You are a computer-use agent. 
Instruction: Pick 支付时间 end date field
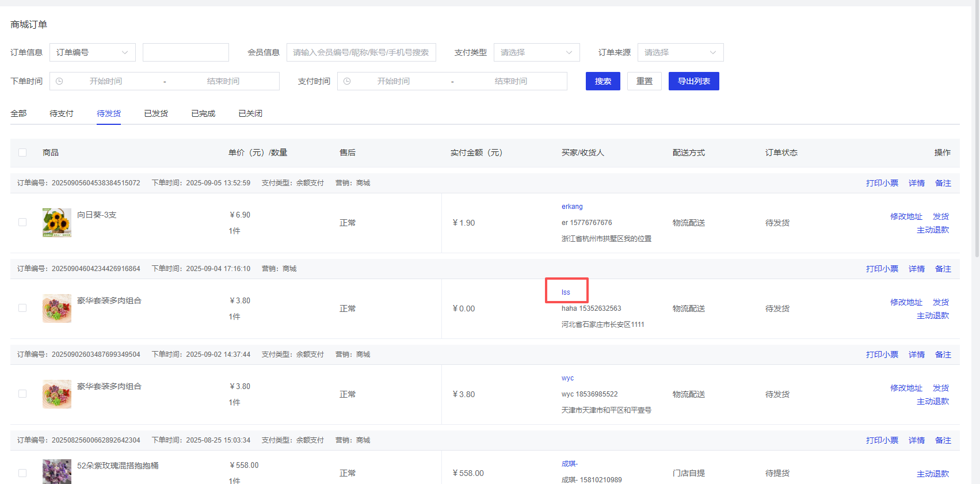click(x=511, y=81)
